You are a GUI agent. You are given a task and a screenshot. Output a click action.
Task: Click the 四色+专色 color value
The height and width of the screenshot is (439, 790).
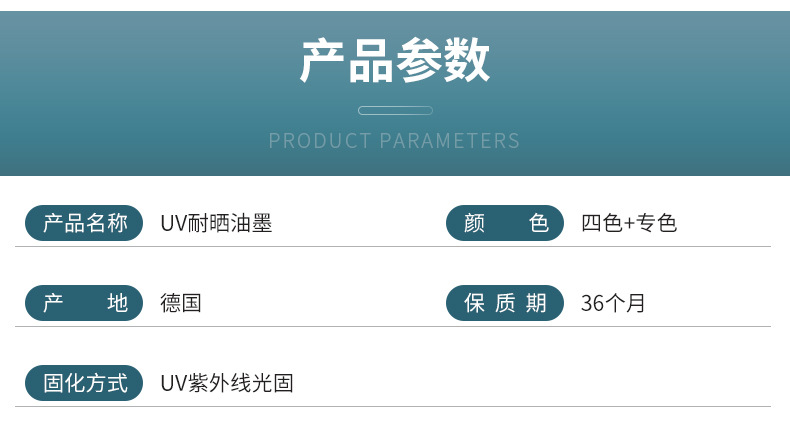(x=629, y=223)
